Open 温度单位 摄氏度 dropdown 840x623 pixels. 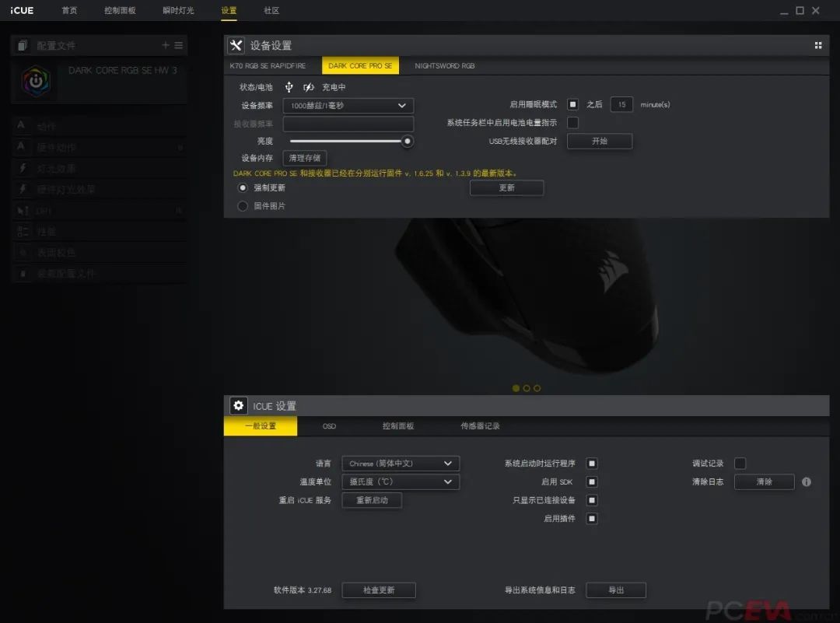pos(401,481)
